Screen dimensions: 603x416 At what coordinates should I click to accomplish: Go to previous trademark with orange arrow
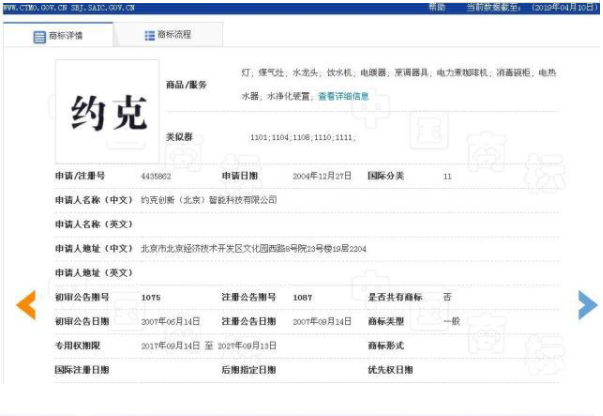coord(26,305)
